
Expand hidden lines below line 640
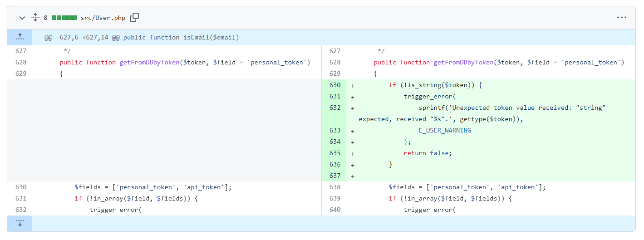coord(20,223)
